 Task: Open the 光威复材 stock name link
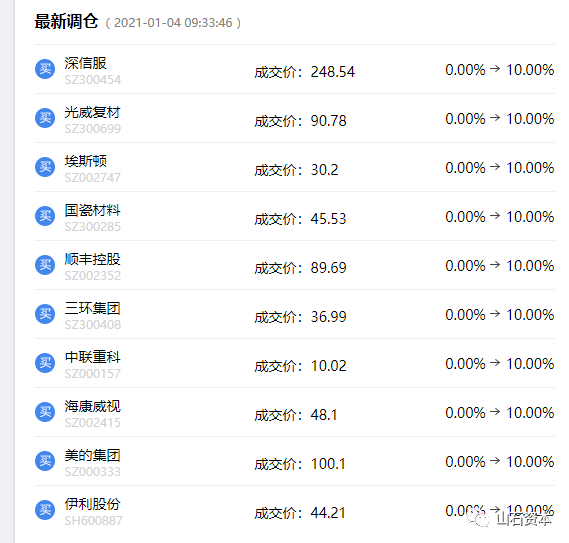tap(93, 112)
